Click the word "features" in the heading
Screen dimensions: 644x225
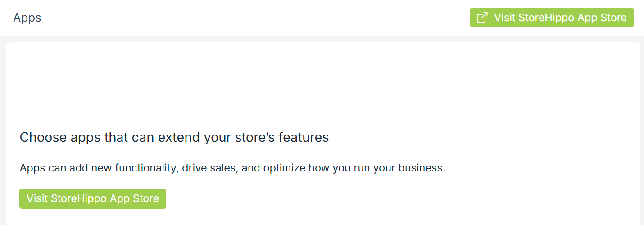(x=304, y=137)
